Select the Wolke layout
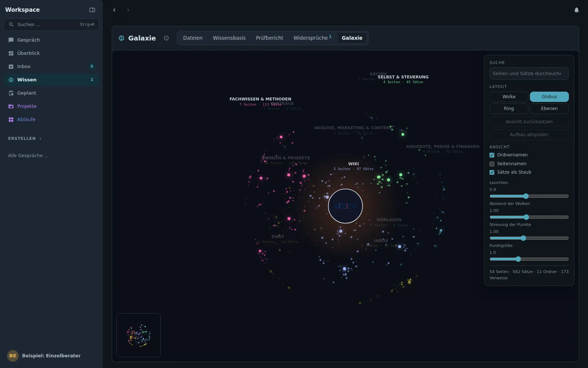 coord(509,97)
